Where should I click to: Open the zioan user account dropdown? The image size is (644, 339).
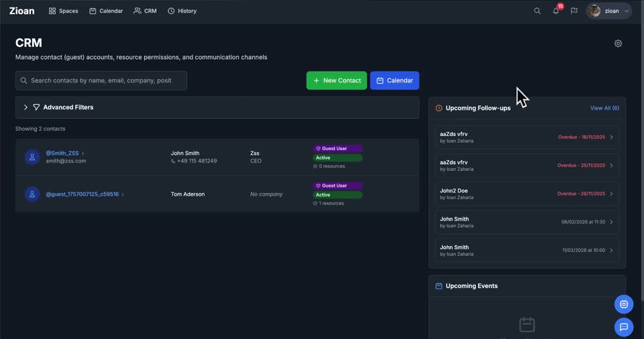click(x=608, y=11)
